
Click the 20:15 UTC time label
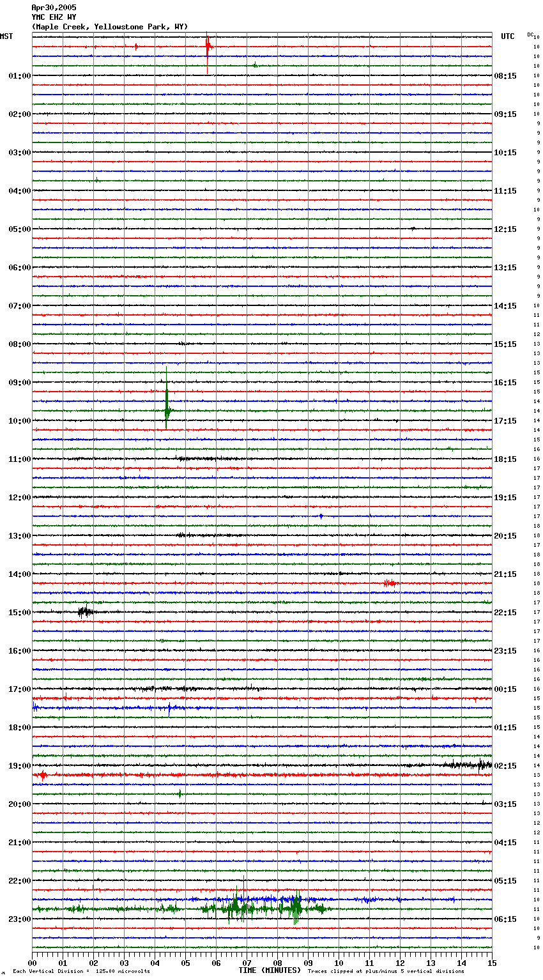click(505, 536)
